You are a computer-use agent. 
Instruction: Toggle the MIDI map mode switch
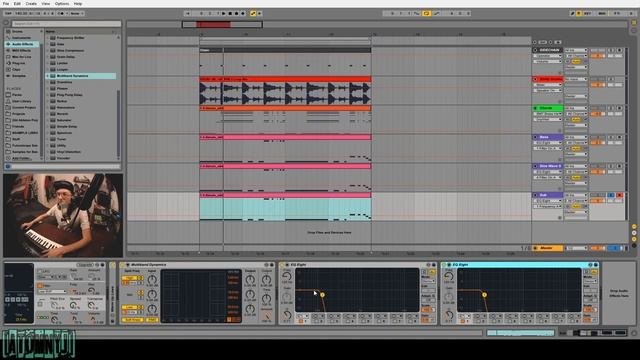click(x=602, y=13)
